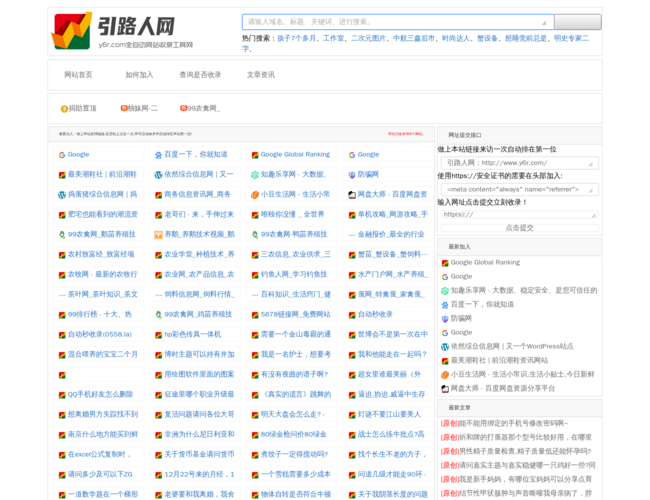Click the 网盘大师 icon in grid
This screenshot has width=650, height=500.
pos(352,195)
